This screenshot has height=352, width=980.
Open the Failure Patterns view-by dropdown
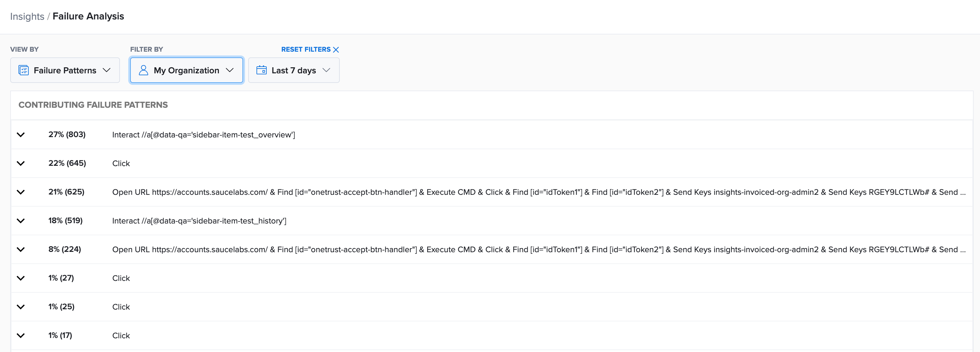pyautogui.click(x=65, y=70)
